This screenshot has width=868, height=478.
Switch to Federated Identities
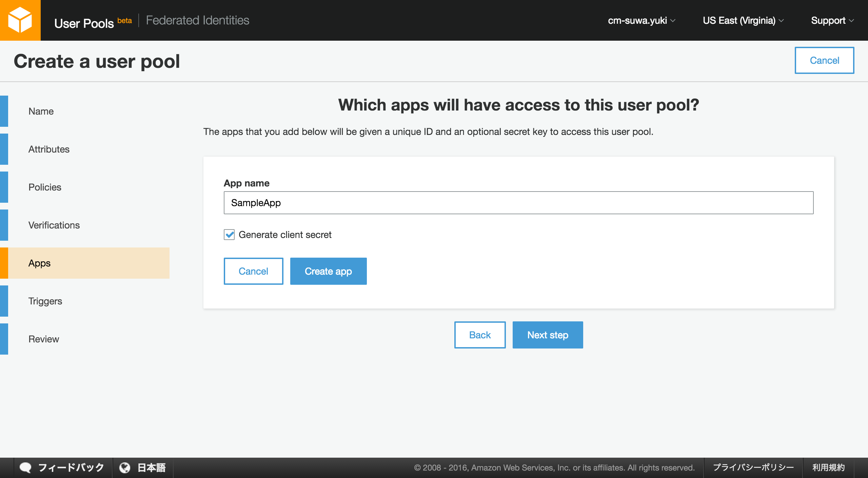(x=198, y=20)
